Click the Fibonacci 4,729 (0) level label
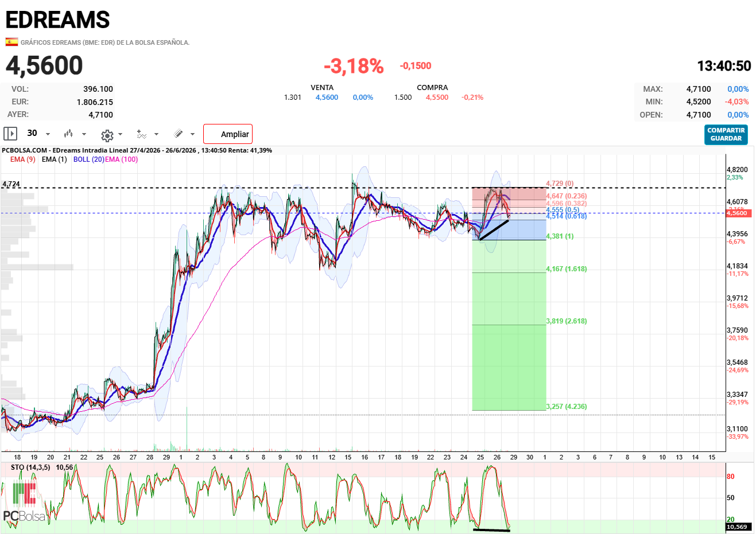 [x=560, y=184]
